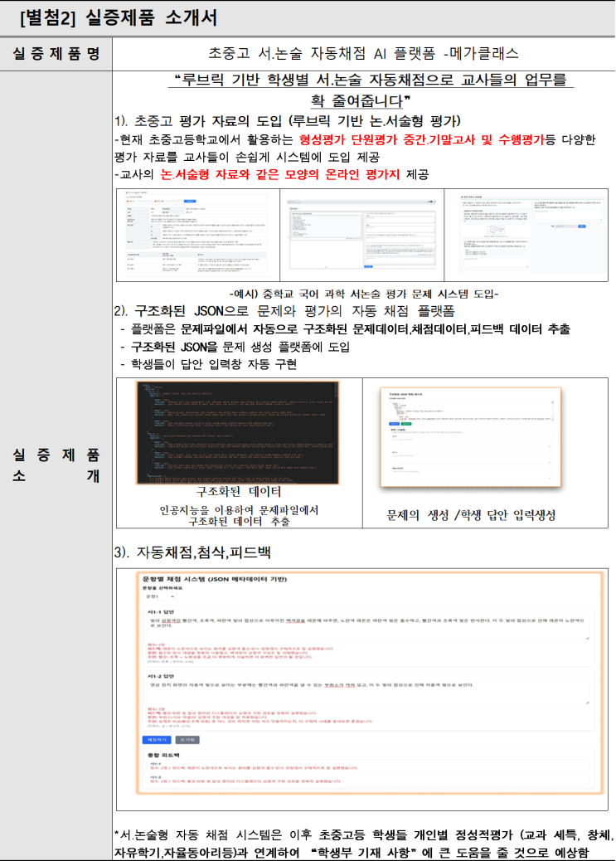Click the [별첨2] 실증제품 소개서 title
The height and width of the screenshot is (861, 616).
tap(119, 18)
